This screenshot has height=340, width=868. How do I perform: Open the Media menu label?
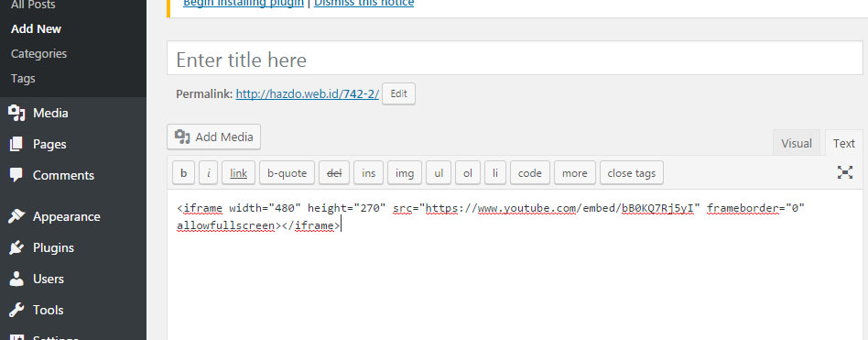coord(50,113)
